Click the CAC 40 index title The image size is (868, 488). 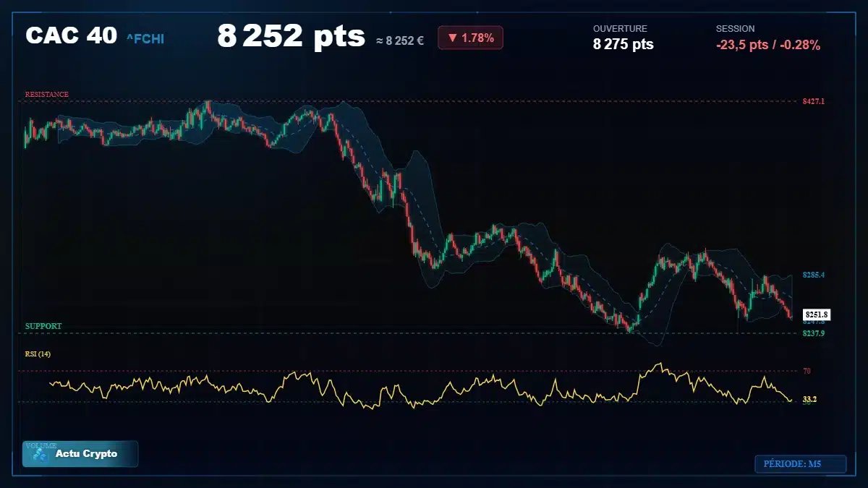[x=71, y=35]
